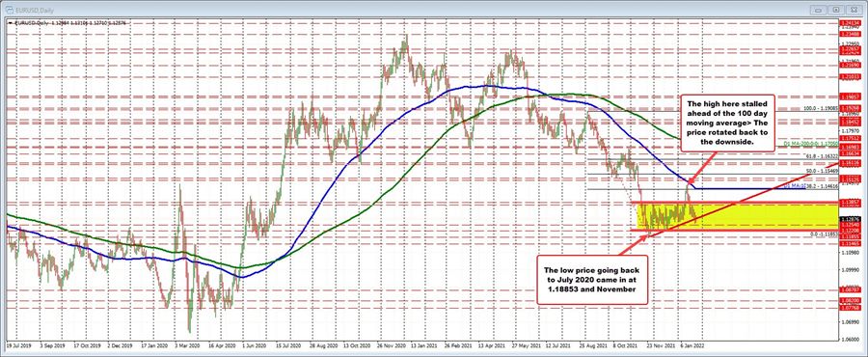The height and width of the screenshot is (357, 868).
Task: Select the Fibonacci 100.0 - 1.19085 label
Action: click(x=821, y=109)
